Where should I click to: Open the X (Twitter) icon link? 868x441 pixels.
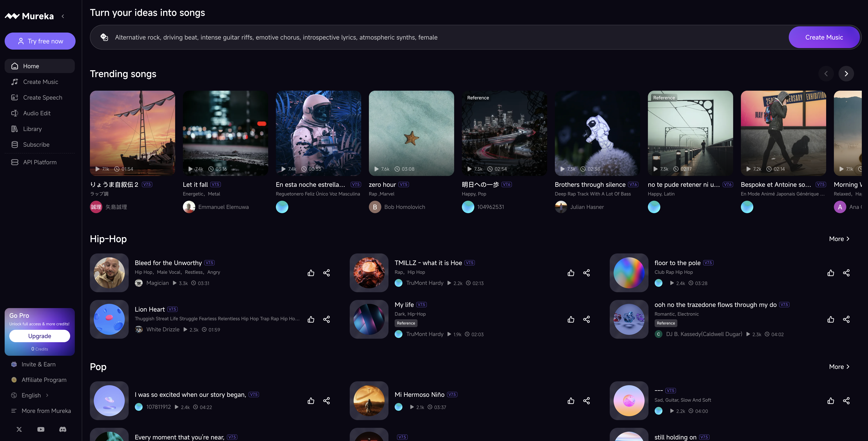[x=19, y=429]
